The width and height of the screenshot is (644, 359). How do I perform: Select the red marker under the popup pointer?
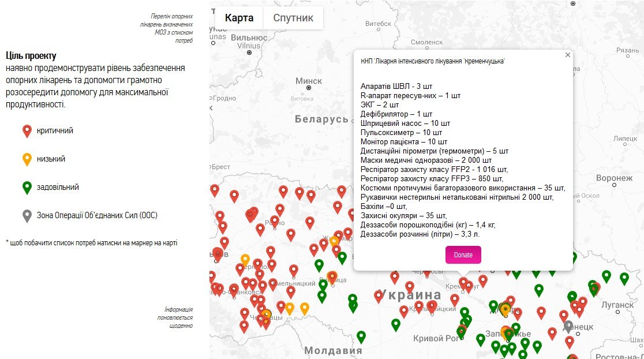point(463,282)
